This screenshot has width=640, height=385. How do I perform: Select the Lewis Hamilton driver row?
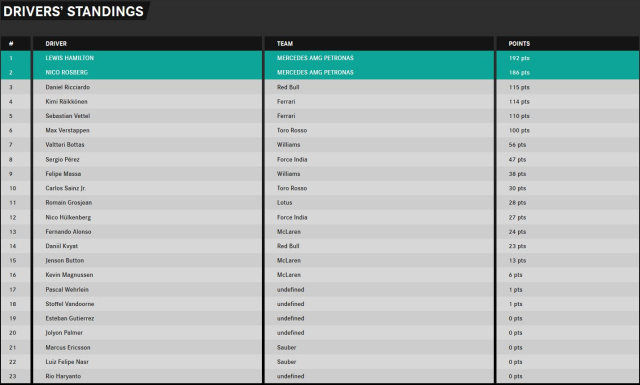[320, 58]
